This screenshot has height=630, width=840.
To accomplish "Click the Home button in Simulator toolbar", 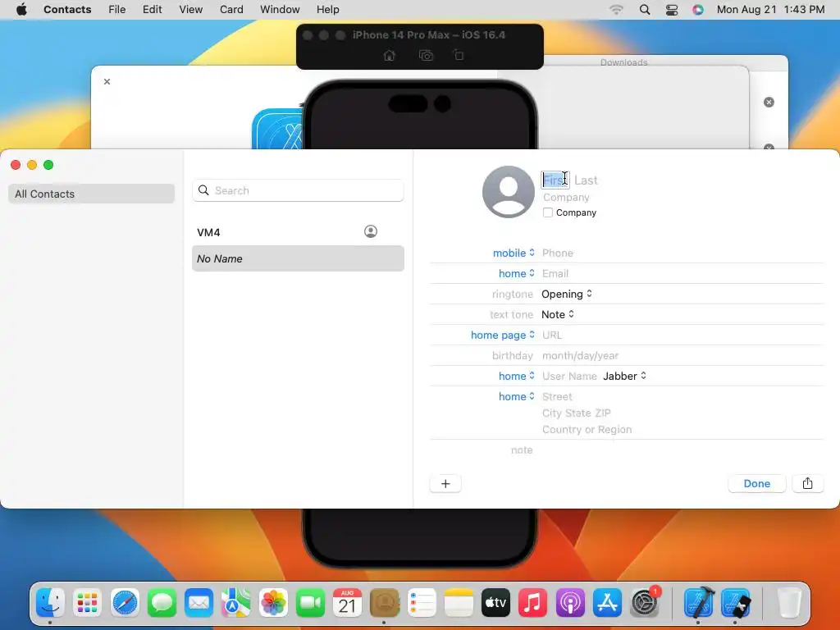I will pyautogui.click(x=390, y=55).
